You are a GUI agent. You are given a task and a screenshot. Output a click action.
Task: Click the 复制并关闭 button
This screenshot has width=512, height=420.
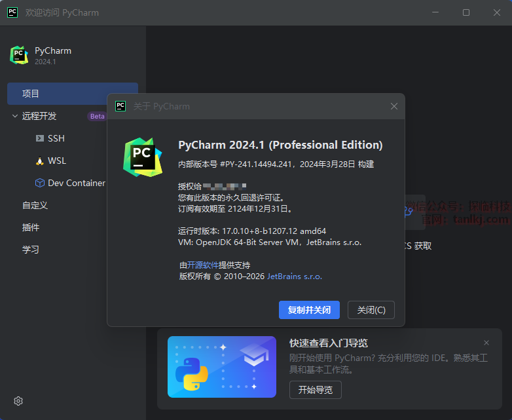point(309,310)
